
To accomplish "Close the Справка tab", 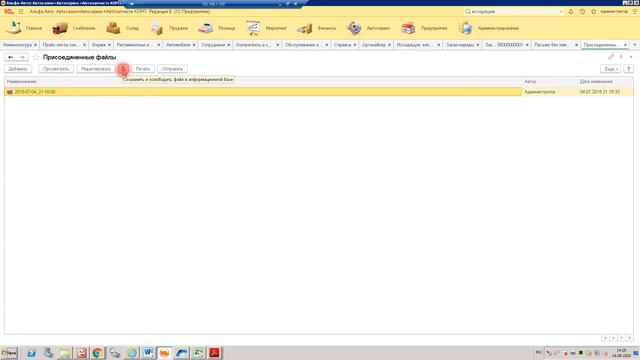I will tap(355, 45).
